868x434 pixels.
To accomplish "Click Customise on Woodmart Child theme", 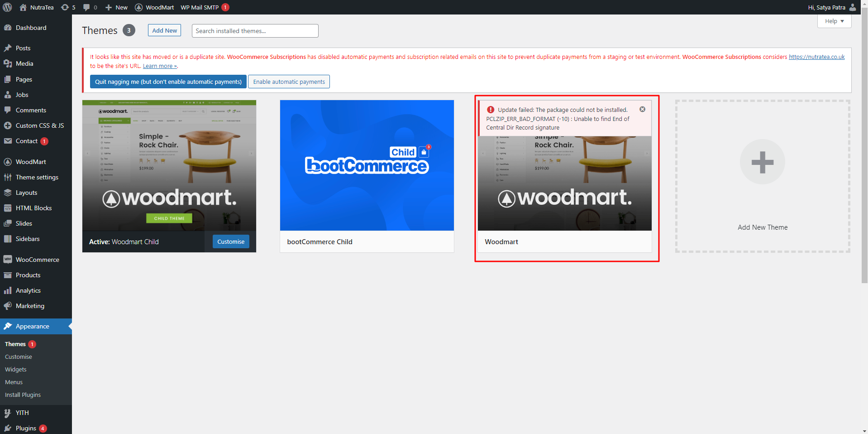I will (231, 241).
